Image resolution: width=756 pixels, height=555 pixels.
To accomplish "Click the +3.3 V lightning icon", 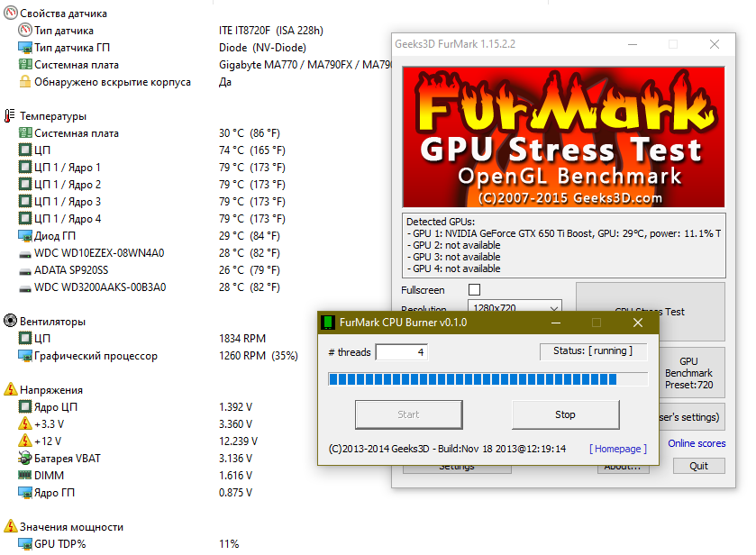I will point(25,423).
